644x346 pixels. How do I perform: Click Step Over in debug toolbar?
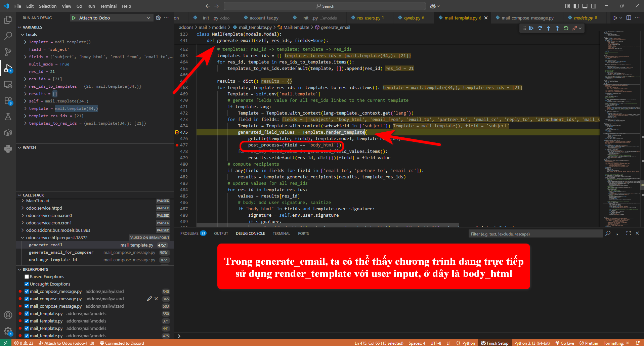(540, 29)
